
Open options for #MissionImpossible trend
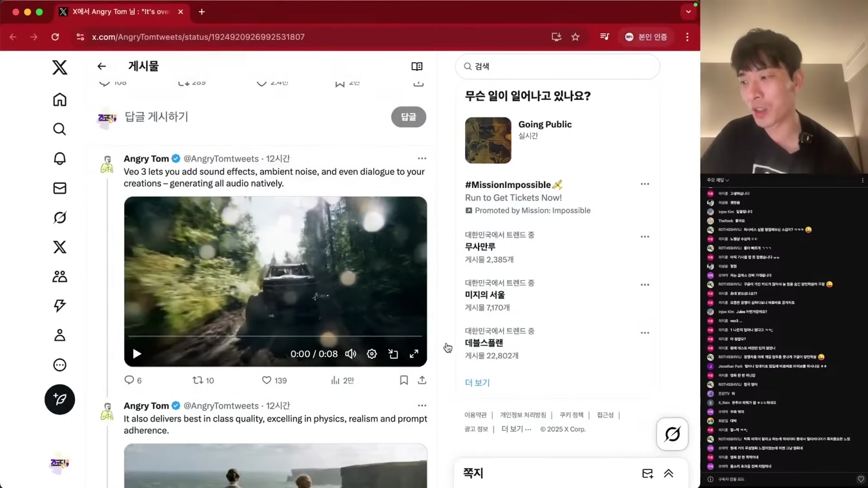tap(645, 184)
